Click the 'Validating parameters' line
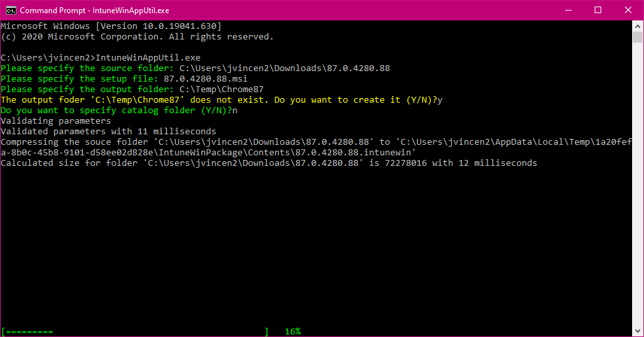This screenshot has width=644, height=337. point(56,121)
